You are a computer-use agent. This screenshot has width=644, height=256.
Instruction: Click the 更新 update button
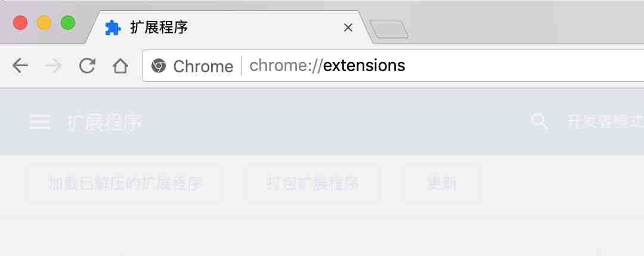tap(442, 183)
